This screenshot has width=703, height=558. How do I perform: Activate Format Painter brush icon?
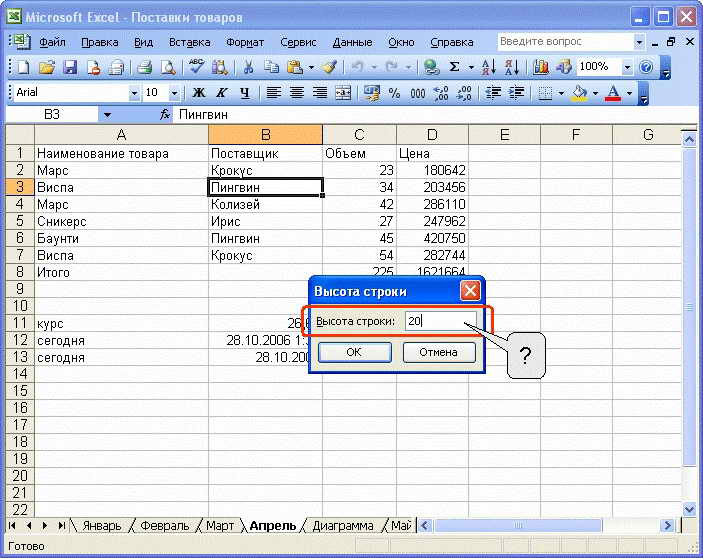pyautogui.click(x=330, y=67)
